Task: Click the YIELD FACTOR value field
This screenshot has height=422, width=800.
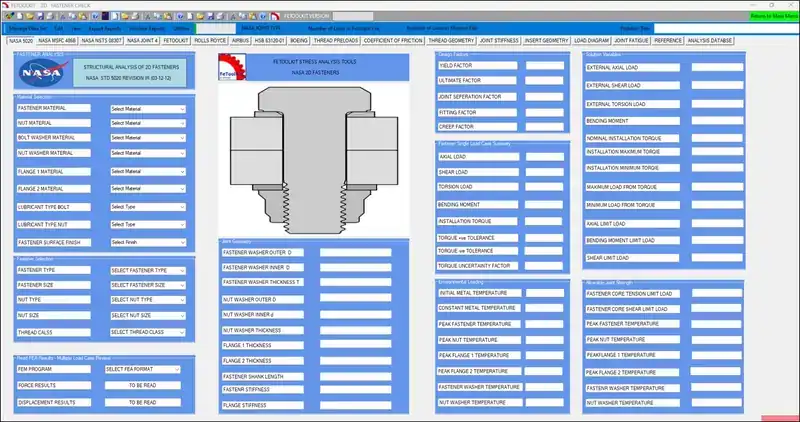Action: (545, 65)
